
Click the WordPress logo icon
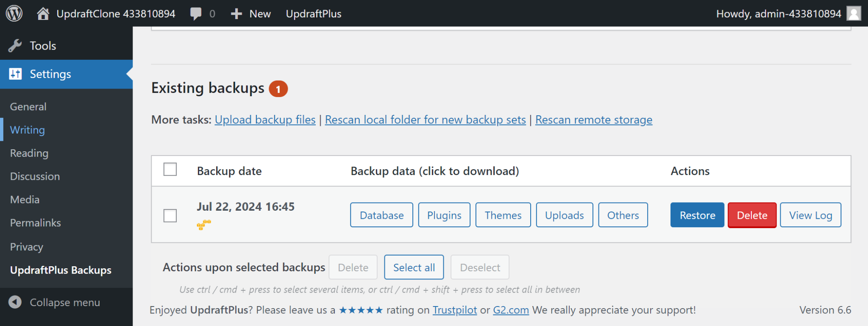14,14
